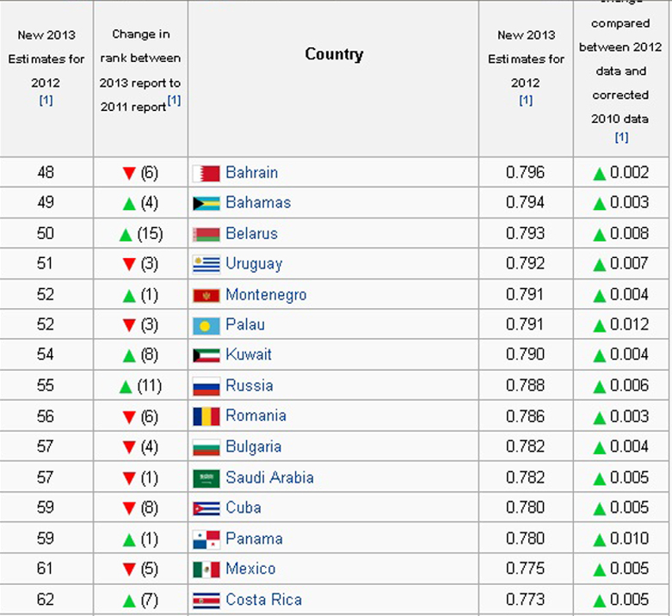Screen dimensions: 672x616
Task: Click the Bahamas flag icon
Action: click(x=207, y=204)
